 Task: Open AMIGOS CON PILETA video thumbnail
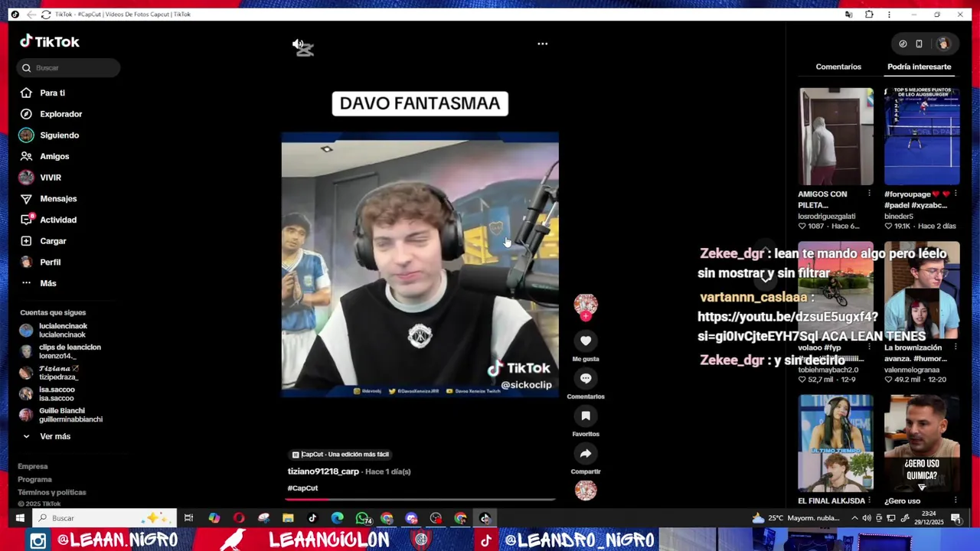pos(836,136)
